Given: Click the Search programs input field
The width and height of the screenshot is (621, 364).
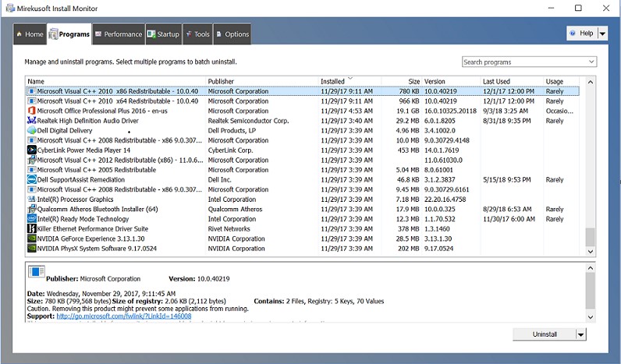Looking at the screenshot, I should click(x=524, y=62).
